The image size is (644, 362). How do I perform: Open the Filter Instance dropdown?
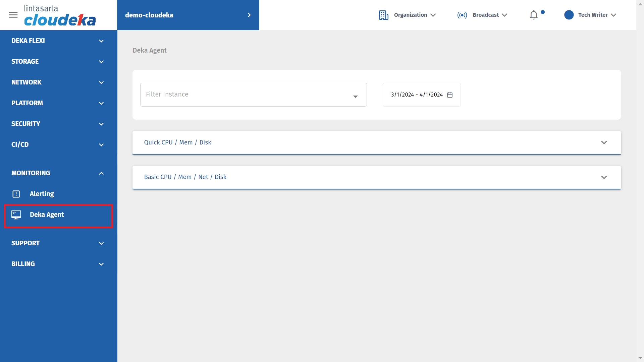253,95
